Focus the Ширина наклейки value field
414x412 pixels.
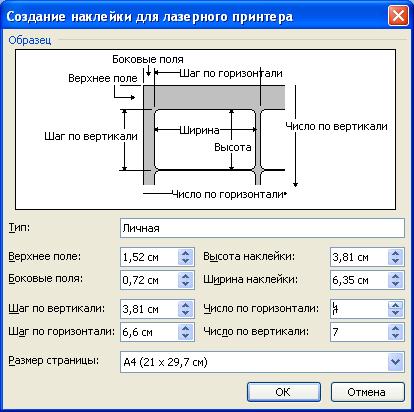pos(359,280)
